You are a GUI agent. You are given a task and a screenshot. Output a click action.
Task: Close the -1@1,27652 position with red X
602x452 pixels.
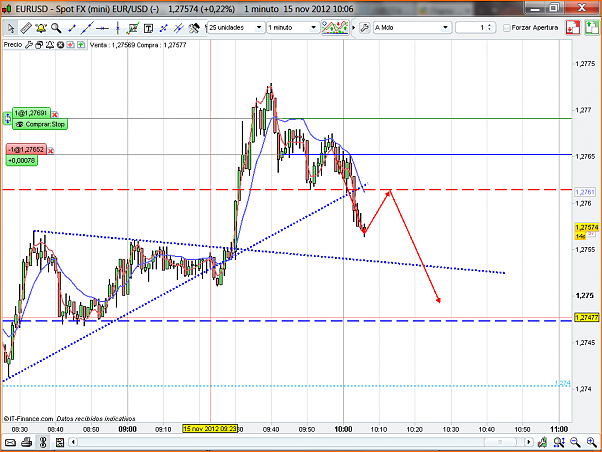(50, 151)
